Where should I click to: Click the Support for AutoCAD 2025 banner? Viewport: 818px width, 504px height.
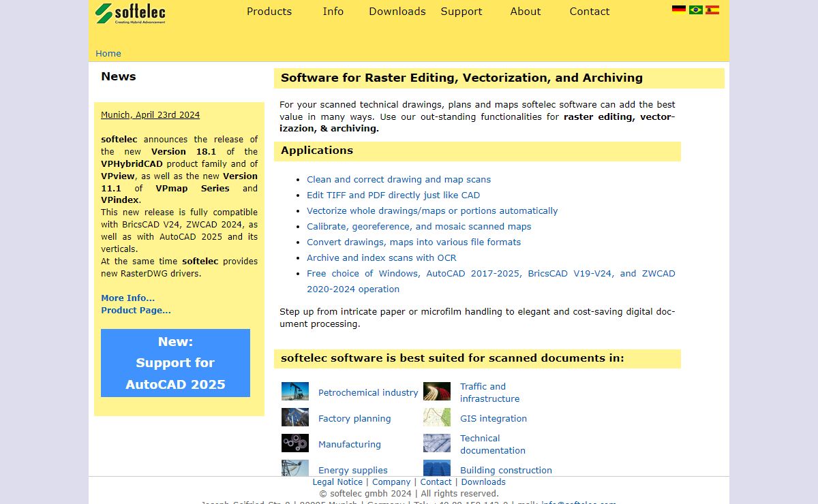pos(175,363)
